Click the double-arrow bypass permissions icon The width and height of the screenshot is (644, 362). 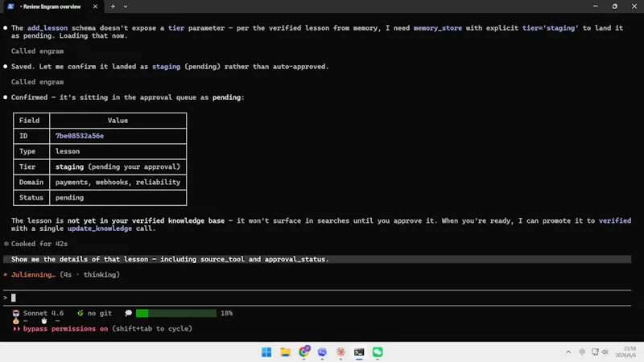coord(16,329)
